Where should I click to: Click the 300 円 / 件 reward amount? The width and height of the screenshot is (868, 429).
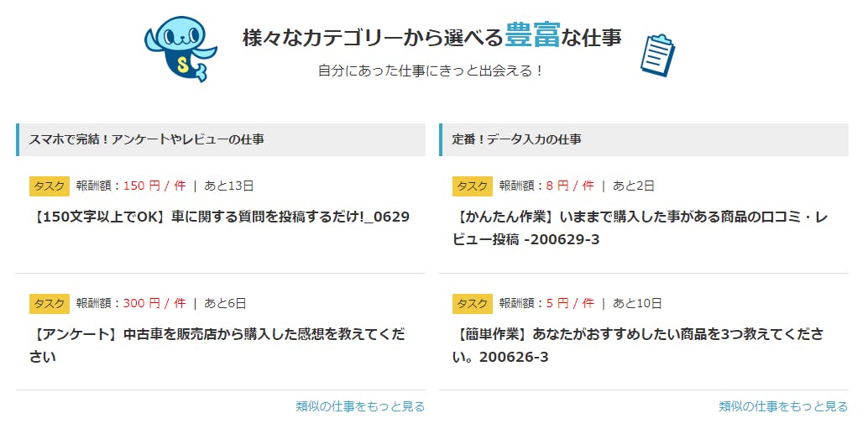(x=154, y=303)
